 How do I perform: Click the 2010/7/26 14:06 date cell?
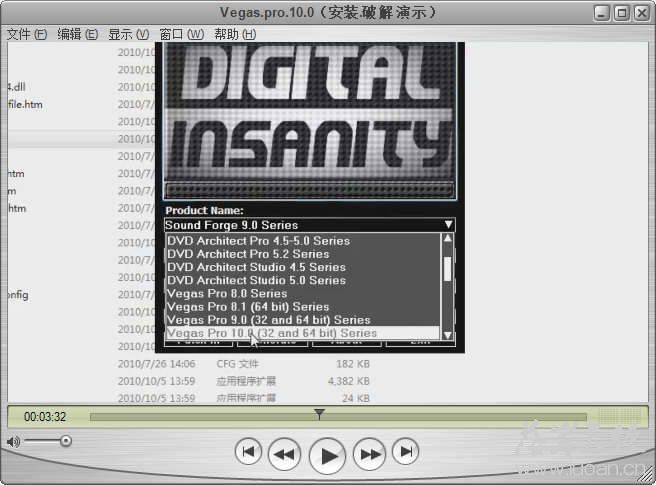(x=156, y=364)
